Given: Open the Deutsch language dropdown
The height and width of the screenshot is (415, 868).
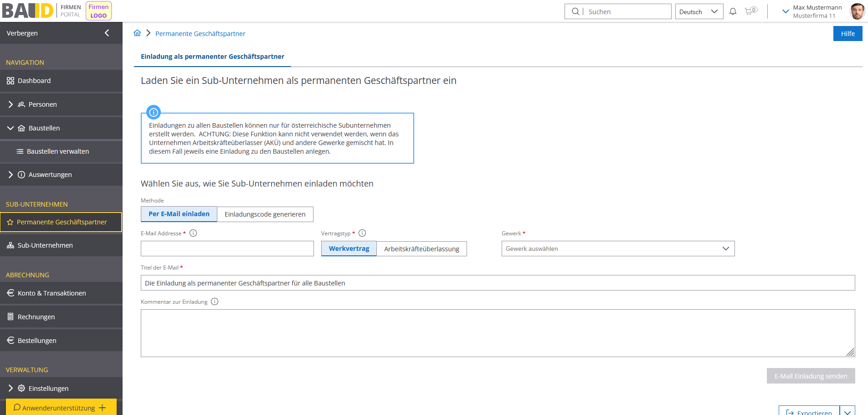Looking at the screenshot, I should (699, 12).
